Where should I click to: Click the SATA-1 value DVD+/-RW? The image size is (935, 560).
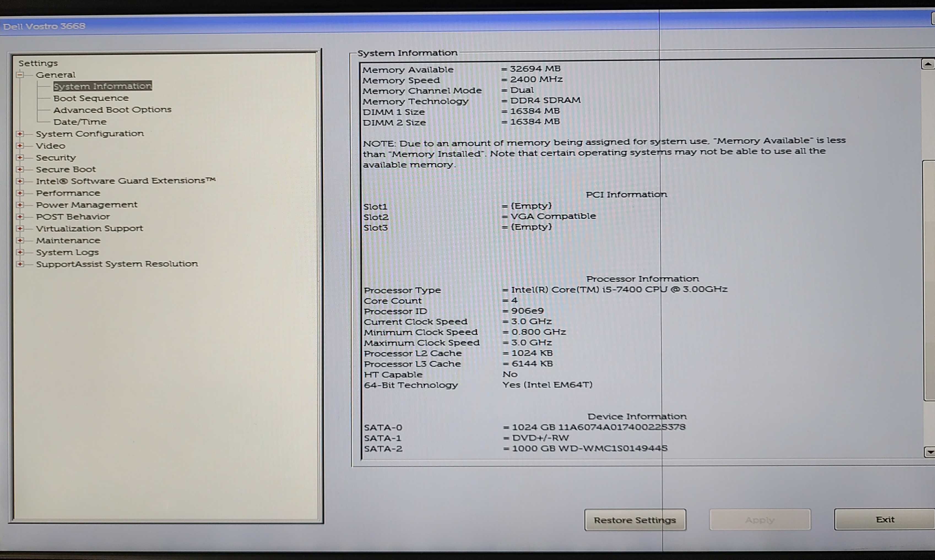tap(540, 438)
